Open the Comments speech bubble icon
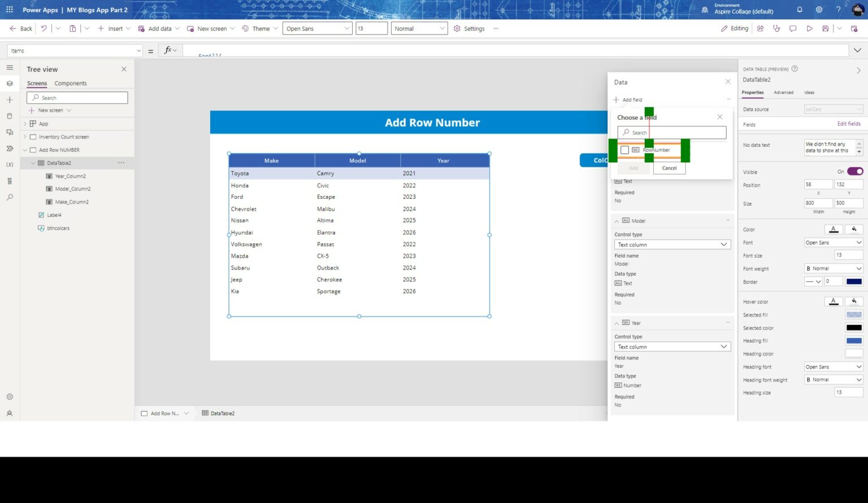The height and width of the screenshot is (503, 868). pos(793,28)
